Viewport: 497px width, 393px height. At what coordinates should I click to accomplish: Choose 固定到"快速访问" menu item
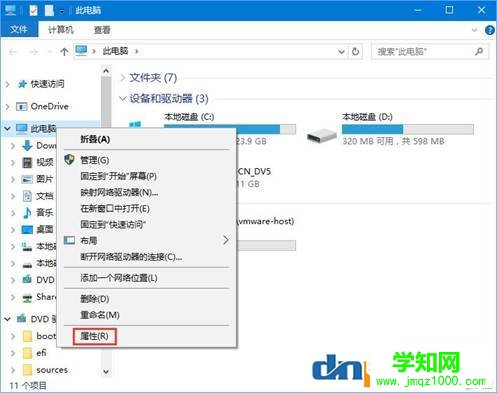tap(113, 225)
